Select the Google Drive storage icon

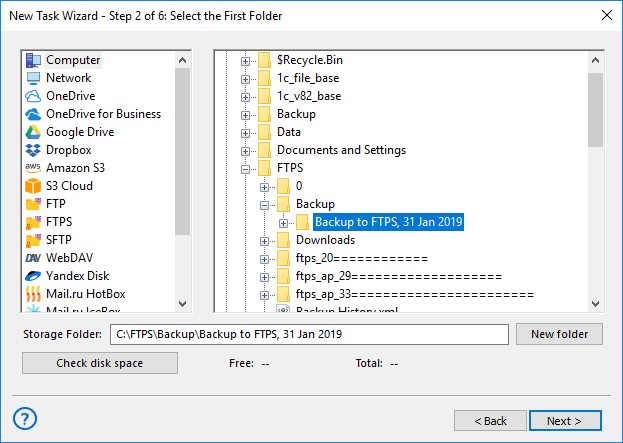coord(33,132)
